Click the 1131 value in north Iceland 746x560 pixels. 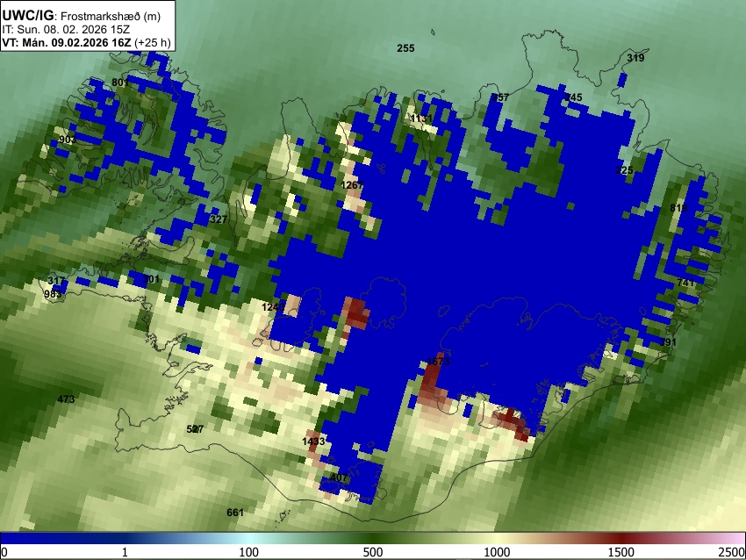422,118
